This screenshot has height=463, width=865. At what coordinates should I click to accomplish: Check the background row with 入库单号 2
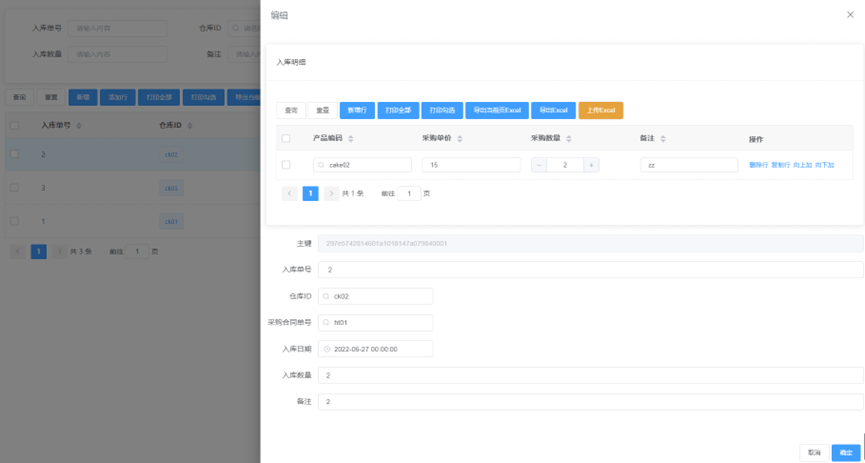click(x=14, y=154)
